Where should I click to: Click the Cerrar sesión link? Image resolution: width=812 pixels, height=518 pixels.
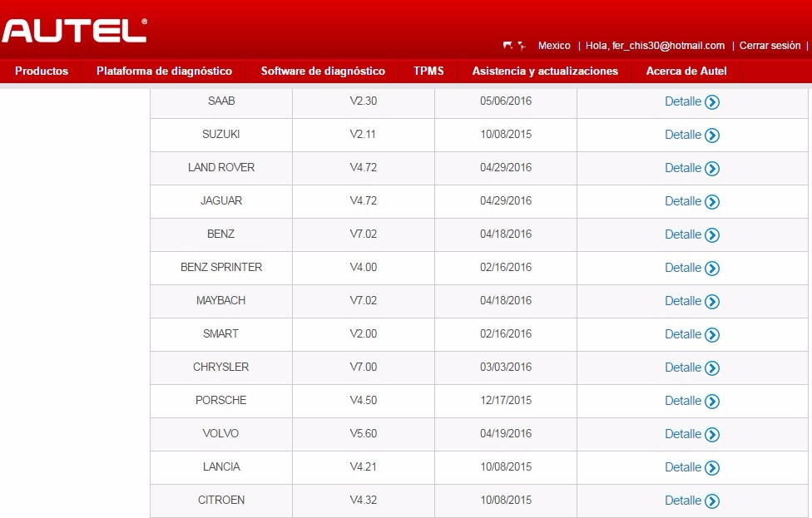click(770, 46)
